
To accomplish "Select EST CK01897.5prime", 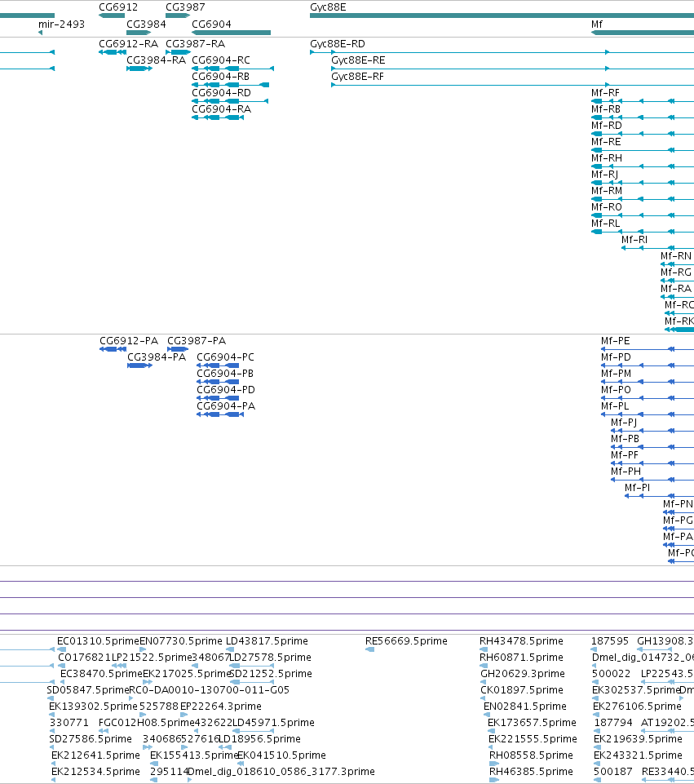I will tap(522, 690).
